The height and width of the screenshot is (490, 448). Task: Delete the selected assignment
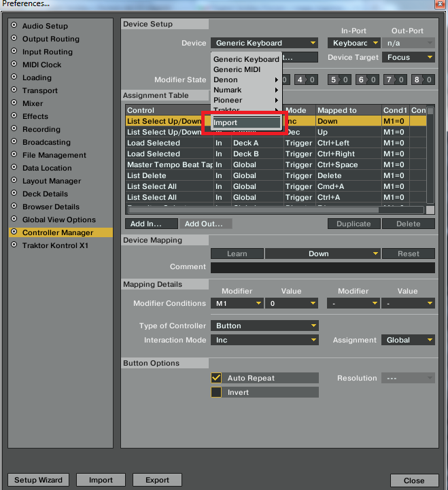[409, 224]
